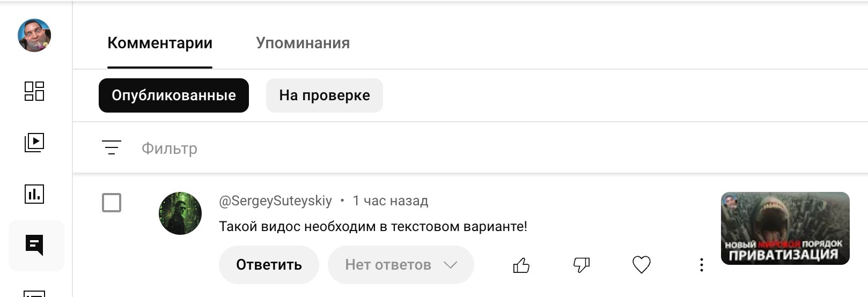Select the comment checkbox
Viewport: 868px width, 297px height.
tap(112, 203)
